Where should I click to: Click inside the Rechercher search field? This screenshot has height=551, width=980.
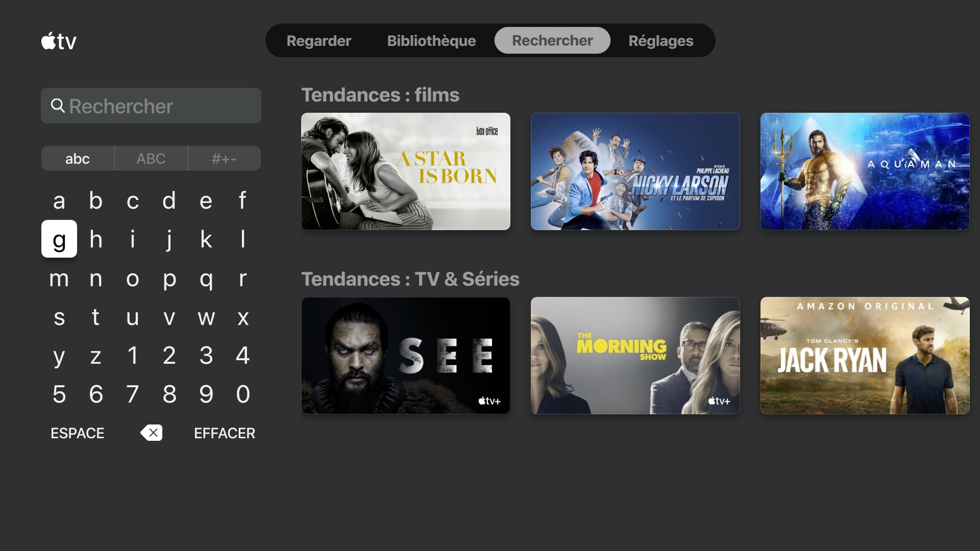[151, 106]
